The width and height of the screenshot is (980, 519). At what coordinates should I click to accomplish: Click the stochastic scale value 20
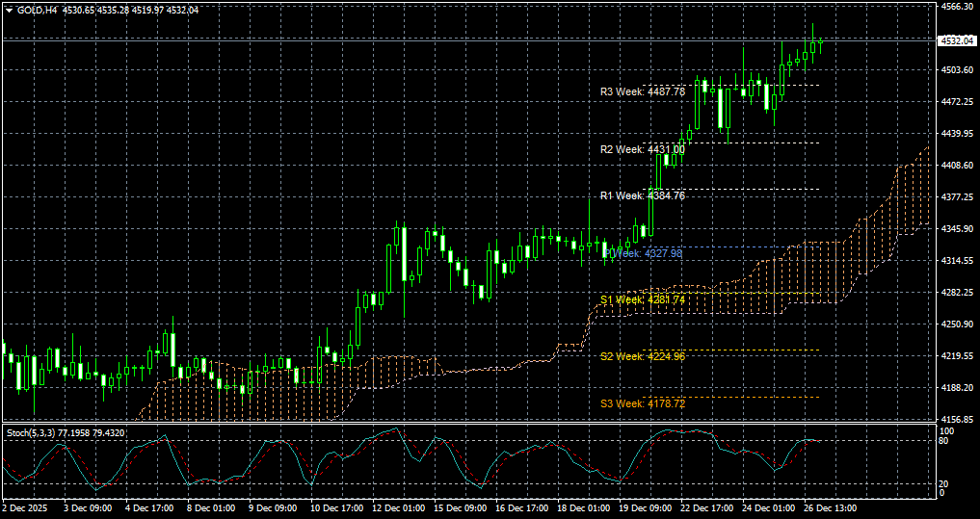[x=945, y=484]
